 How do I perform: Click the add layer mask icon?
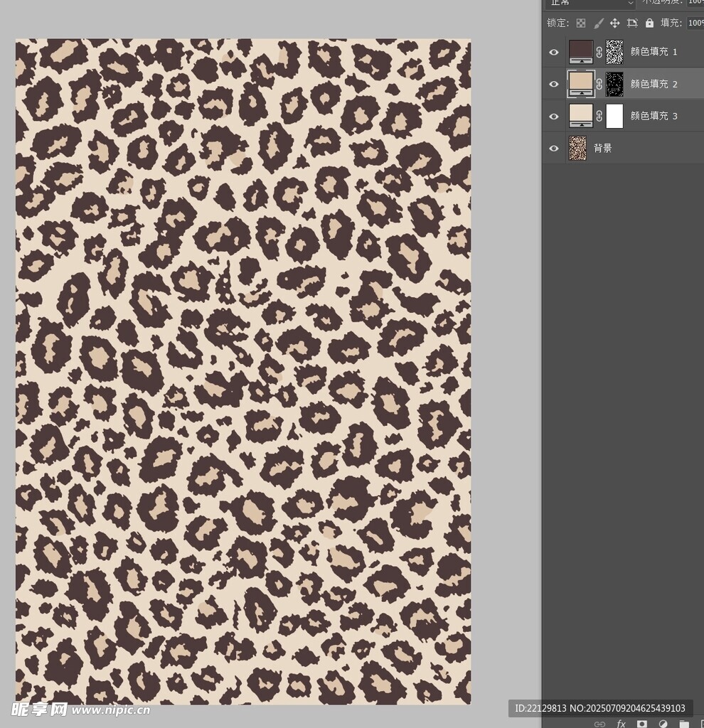642,723
